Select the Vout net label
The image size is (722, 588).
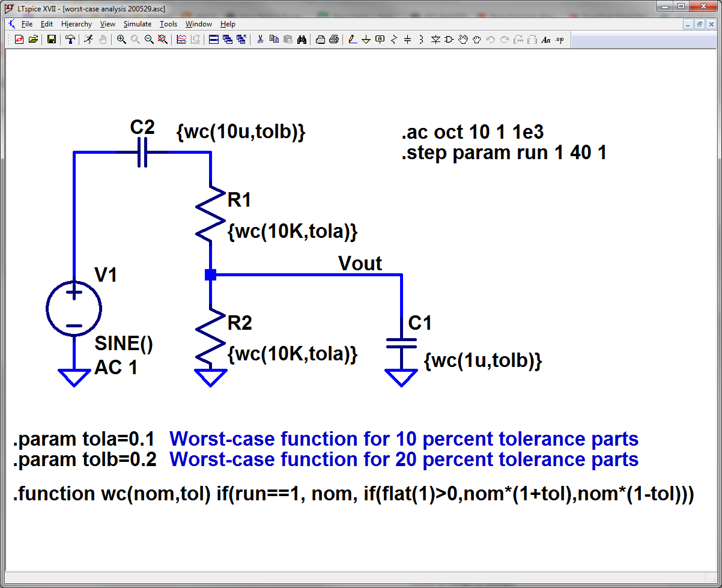coord(360,263)
